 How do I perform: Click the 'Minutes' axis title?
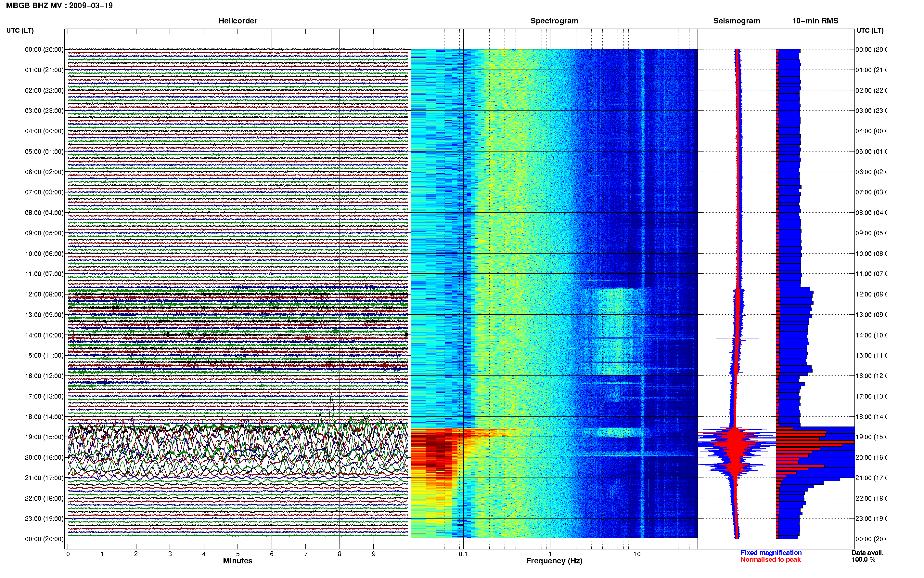(237, 561)
